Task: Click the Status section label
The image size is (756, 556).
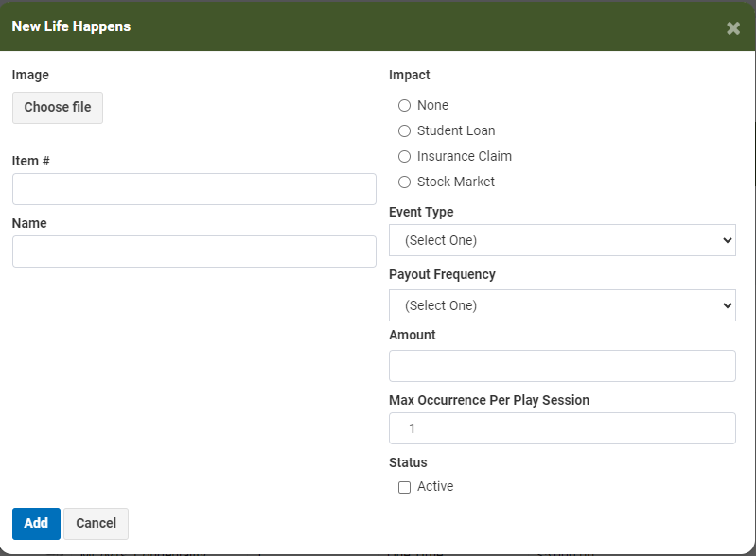Action: click(408, 462)
